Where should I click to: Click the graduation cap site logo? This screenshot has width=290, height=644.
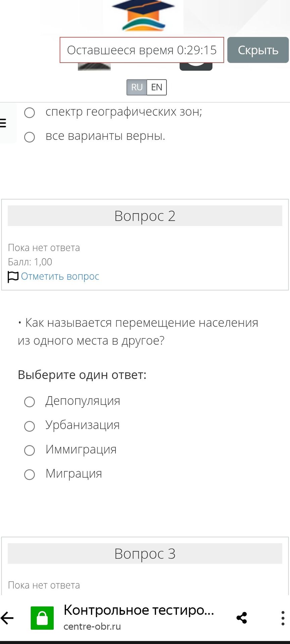click(143, 15)
